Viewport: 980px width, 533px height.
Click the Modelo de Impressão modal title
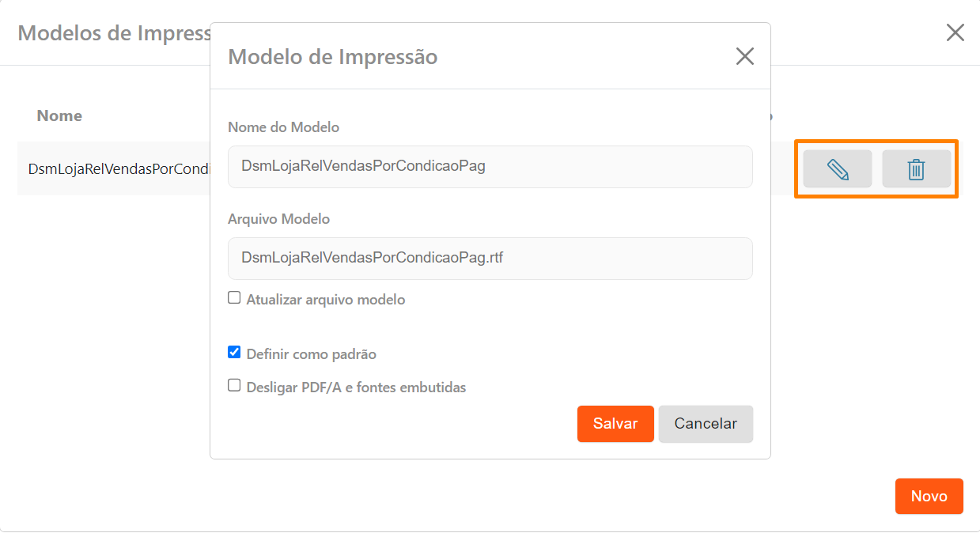click(x=332, y=57)
